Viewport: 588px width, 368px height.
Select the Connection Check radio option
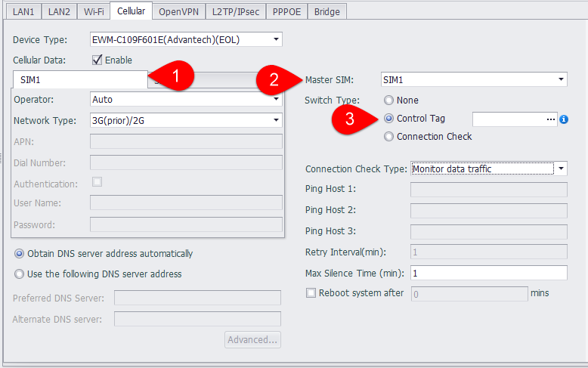tap(388, 137)
